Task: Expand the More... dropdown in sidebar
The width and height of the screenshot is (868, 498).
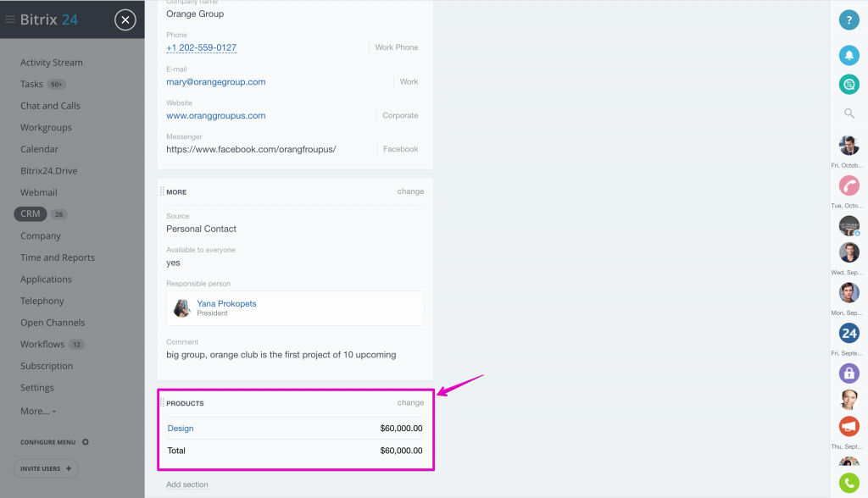Action: (38, 411)
